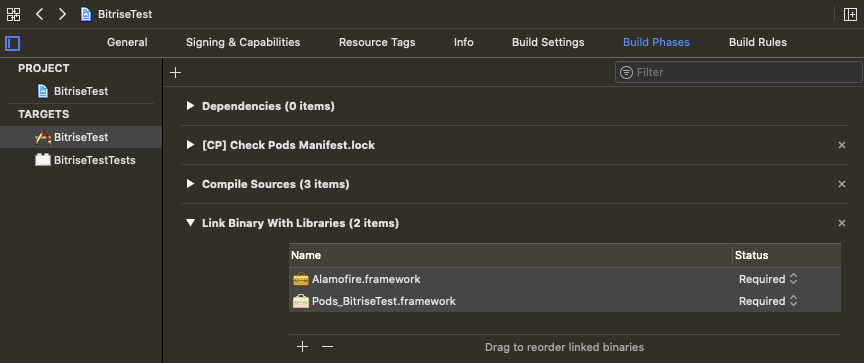Click the BitriseTestTests test bundle icon
Screen dimensions: 864x363
click(43, 160)
